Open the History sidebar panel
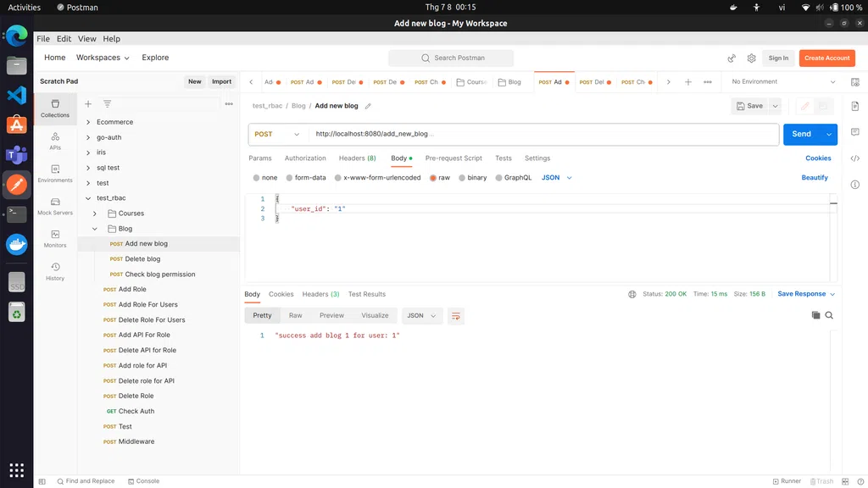 pyautogui.click(x=55, y=271)
